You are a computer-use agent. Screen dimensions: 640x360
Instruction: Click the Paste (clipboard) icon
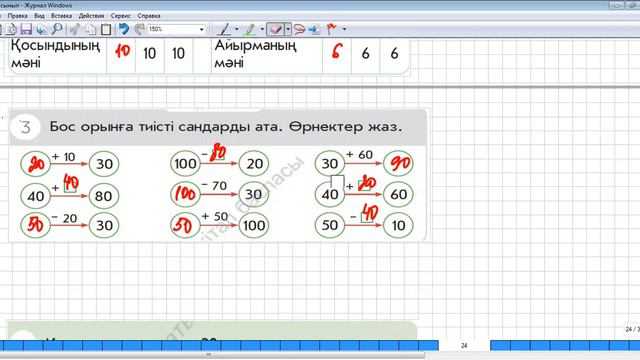106,29
